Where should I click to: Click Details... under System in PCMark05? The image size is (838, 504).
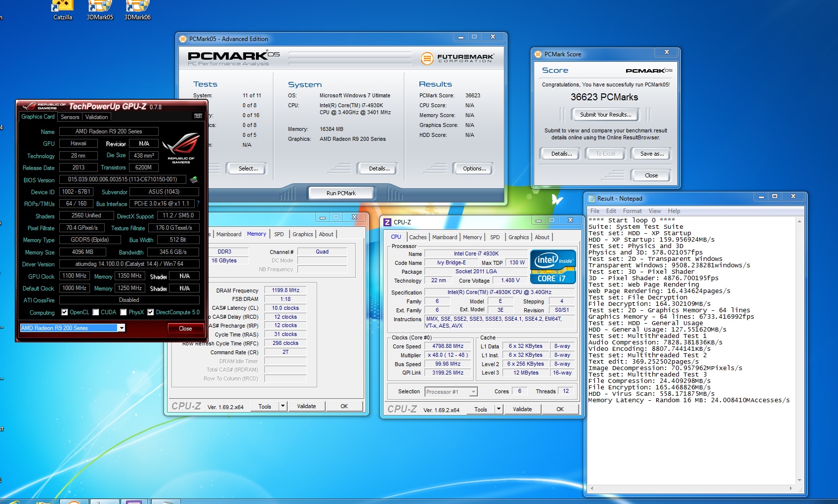coord(379,168)
